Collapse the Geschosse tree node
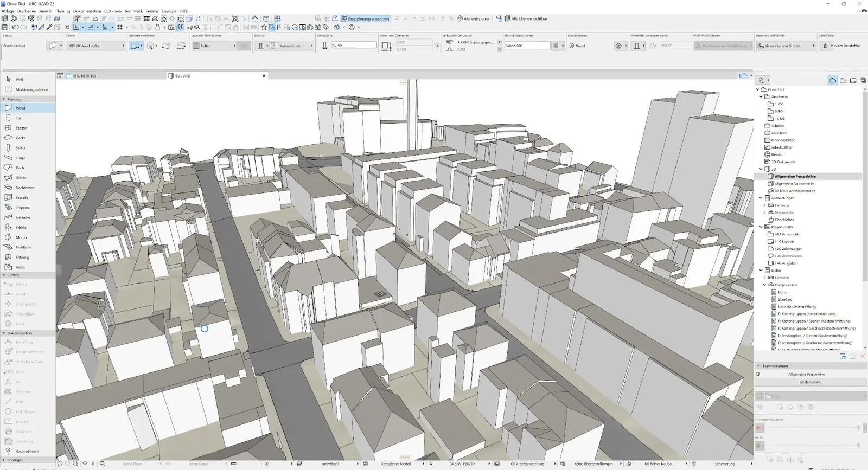 point(761,96)
